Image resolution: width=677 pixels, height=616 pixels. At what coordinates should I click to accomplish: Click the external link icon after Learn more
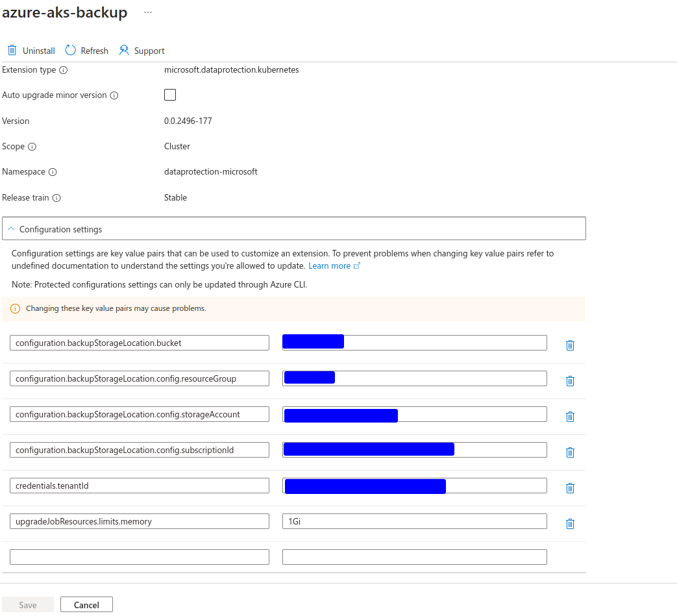click(356, 266)
